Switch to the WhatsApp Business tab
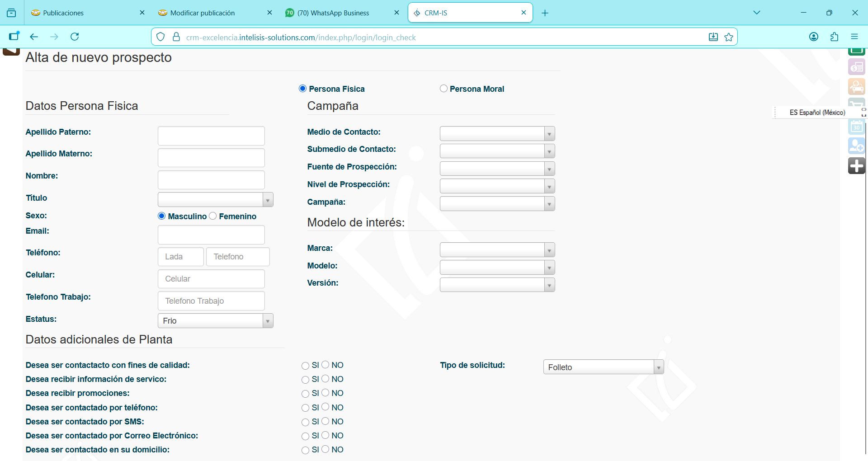The height and width of the screenshot is (461, 868). 339,13
